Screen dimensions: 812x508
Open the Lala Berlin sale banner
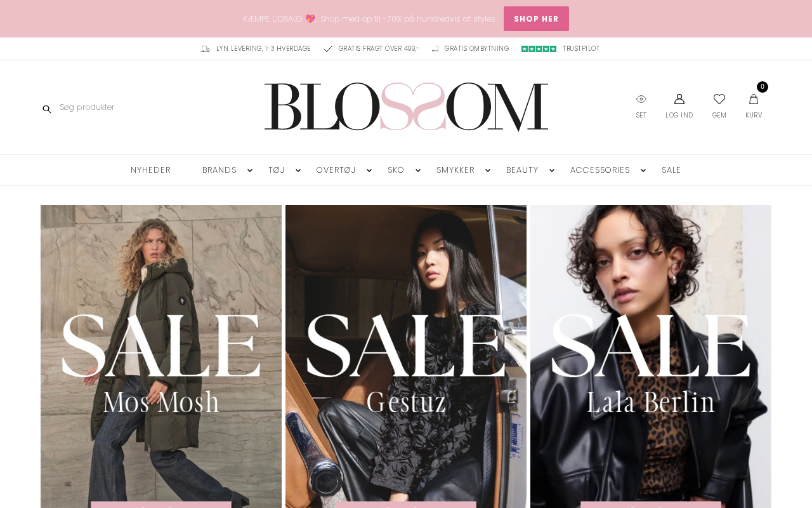(x=651, y=356)
